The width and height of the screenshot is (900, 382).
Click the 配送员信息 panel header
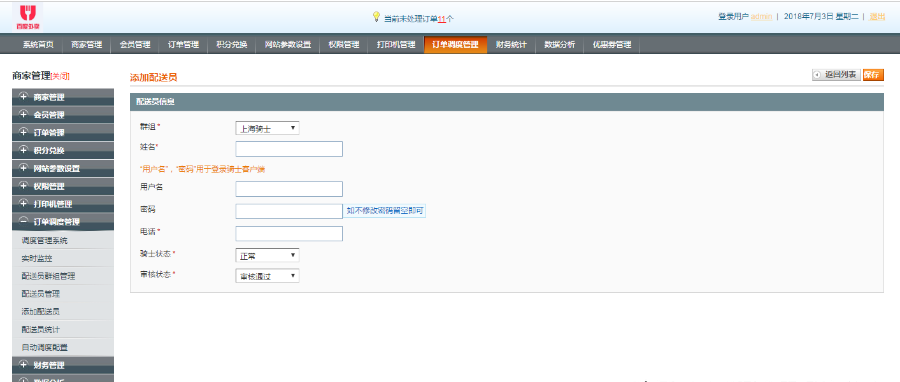pyautogui.click(x=506, y=102)
